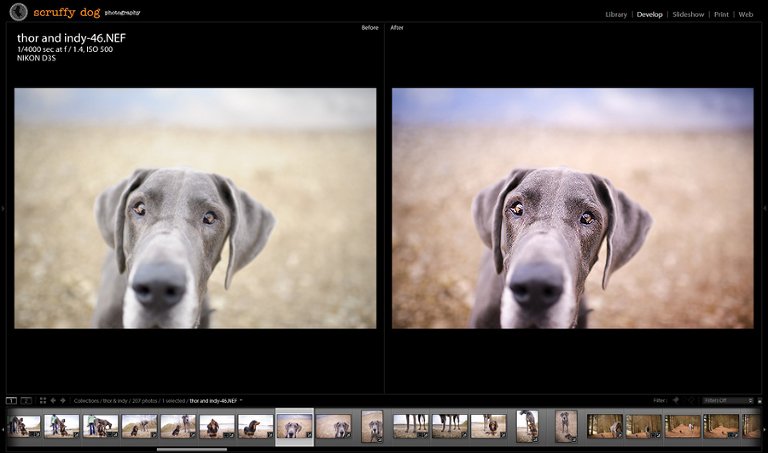
Task: Toggle the left panel visibility arrow
Action: click(x=3, y=208)
